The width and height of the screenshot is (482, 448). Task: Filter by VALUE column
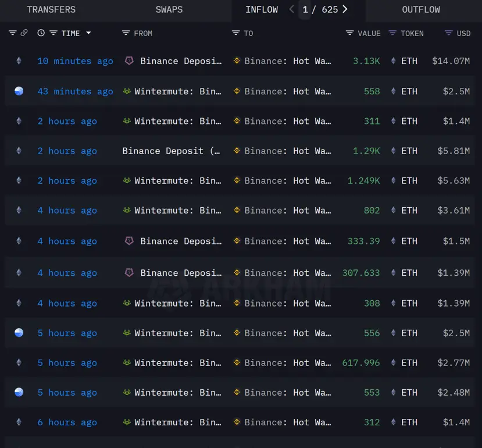[x=349, y=33]
